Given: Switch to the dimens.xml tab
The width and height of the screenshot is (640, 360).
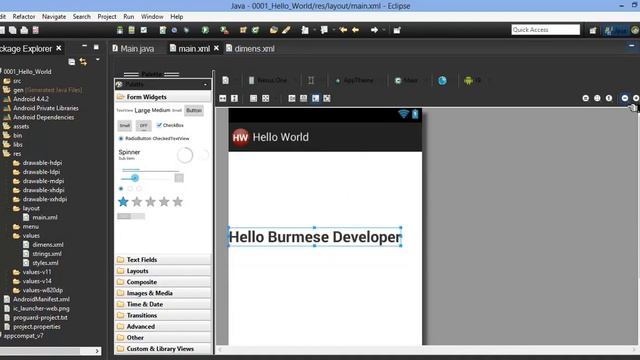Looking at the screenshot, I should [250, 49].
